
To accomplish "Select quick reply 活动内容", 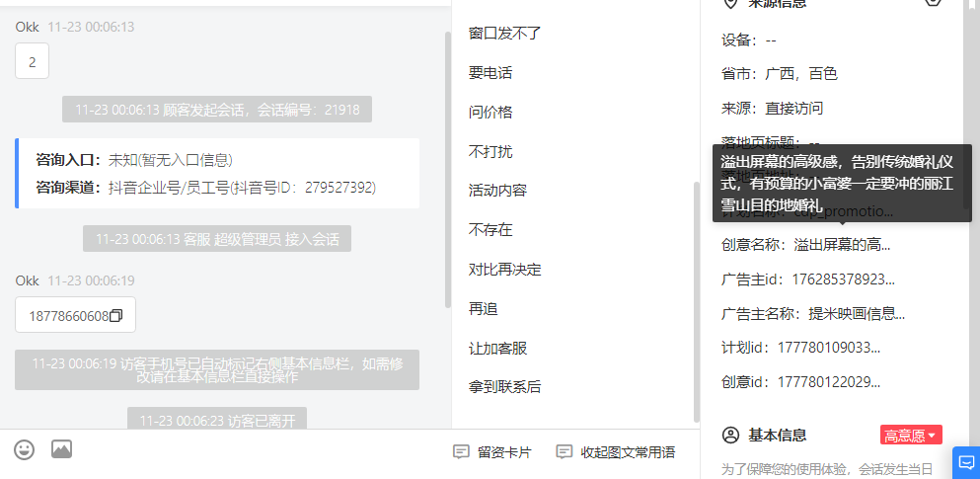I will [497, 191].
